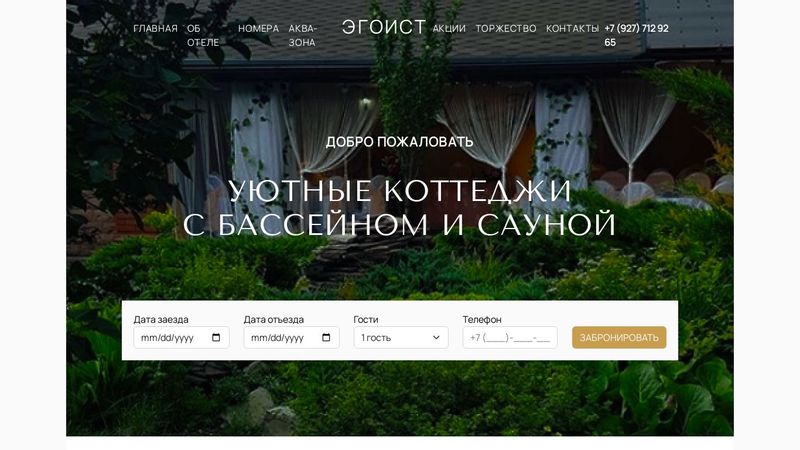
Task: Click the Дата заезда date input
Action: 181,338
